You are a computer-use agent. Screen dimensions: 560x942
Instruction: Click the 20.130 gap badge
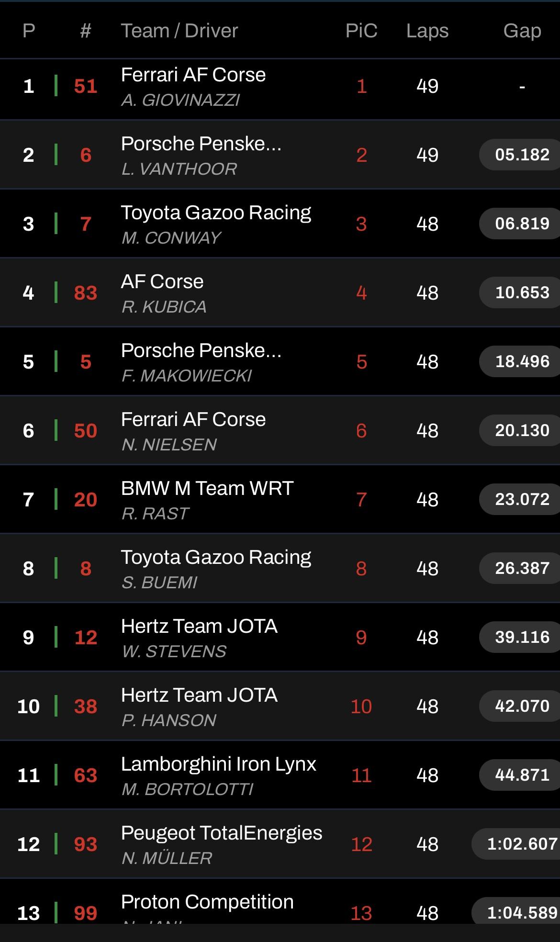point(520,430)
